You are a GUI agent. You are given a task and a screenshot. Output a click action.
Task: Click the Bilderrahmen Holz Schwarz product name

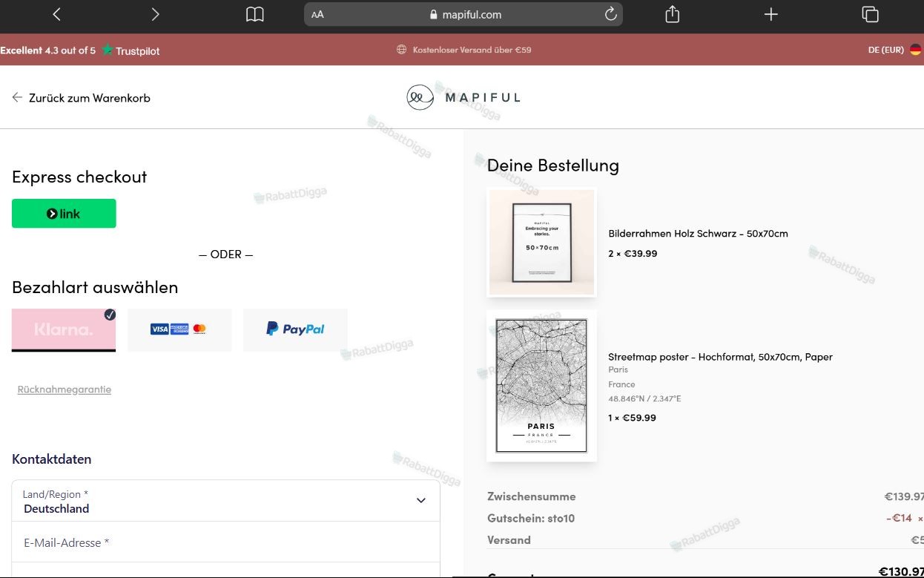pyautogui.click(x=698, y=233)
